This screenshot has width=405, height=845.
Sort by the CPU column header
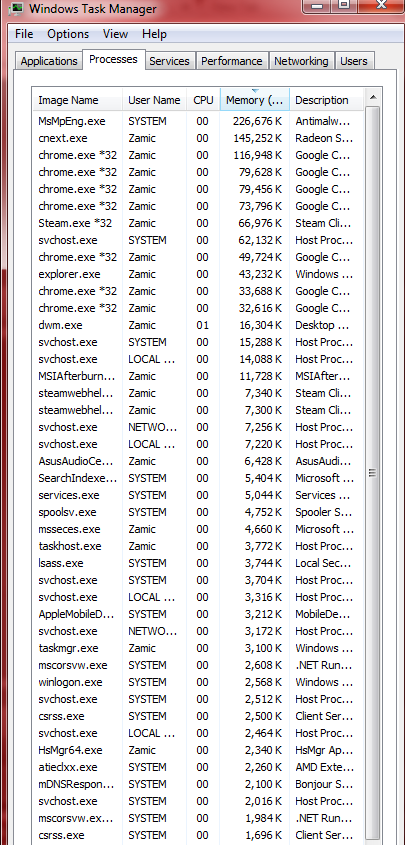pos(204,100)
